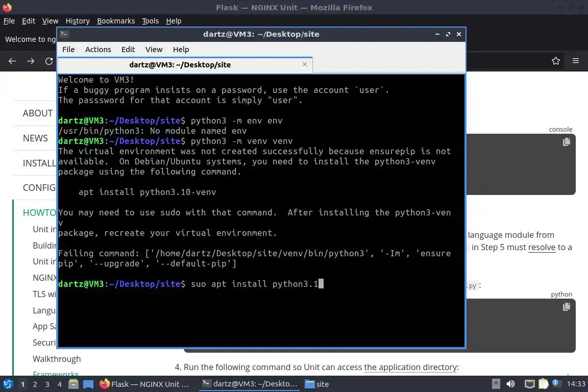Click the 'console' label above code block
The height and width of the screenshot is (392, 588).
coord(560,130)
